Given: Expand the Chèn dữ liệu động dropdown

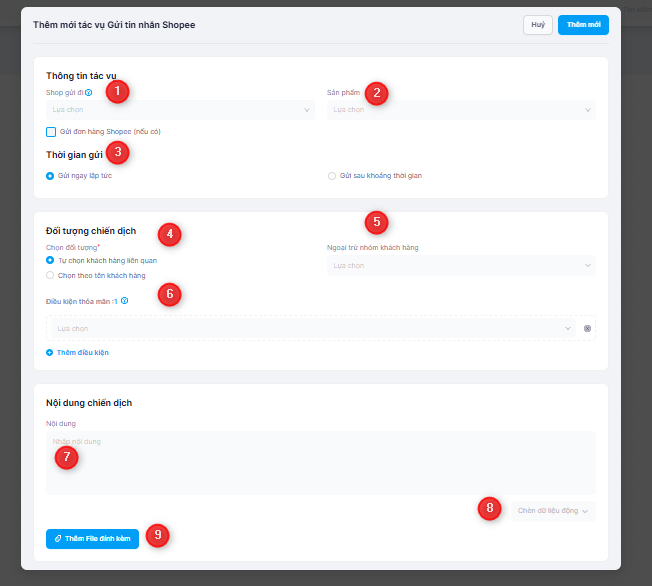Looking at the screenshot, I should pos(552,511).
